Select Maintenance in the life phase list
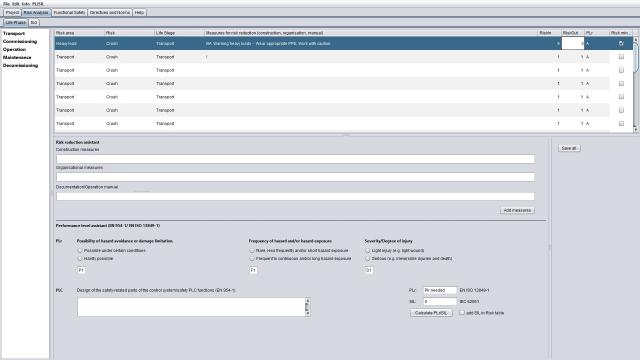640x360 pixels. 17,58
